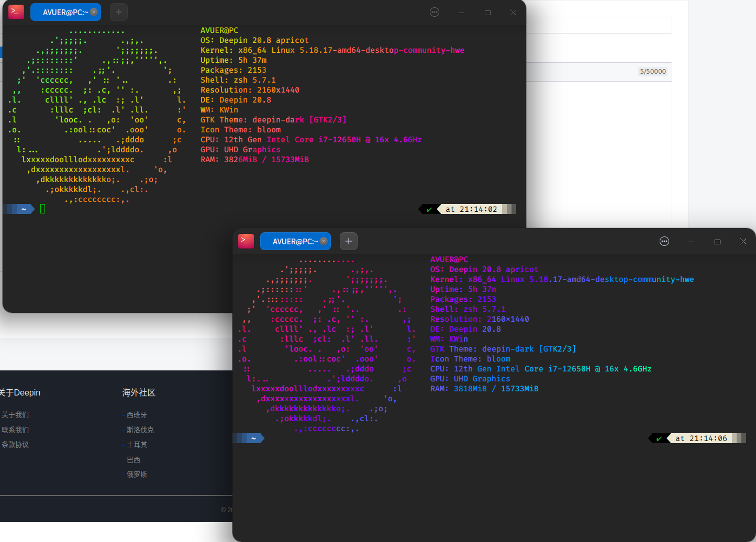This screenshot has height=542, width=756.
Task: Click "Uptime: 5h 37m" in the back terminal
Action: (234, 60)
